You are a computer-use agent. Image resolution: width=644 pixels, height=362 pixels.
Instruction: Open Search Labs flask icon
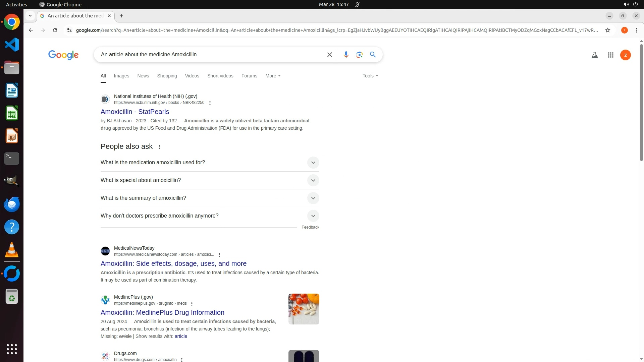[x=594, y=55]
